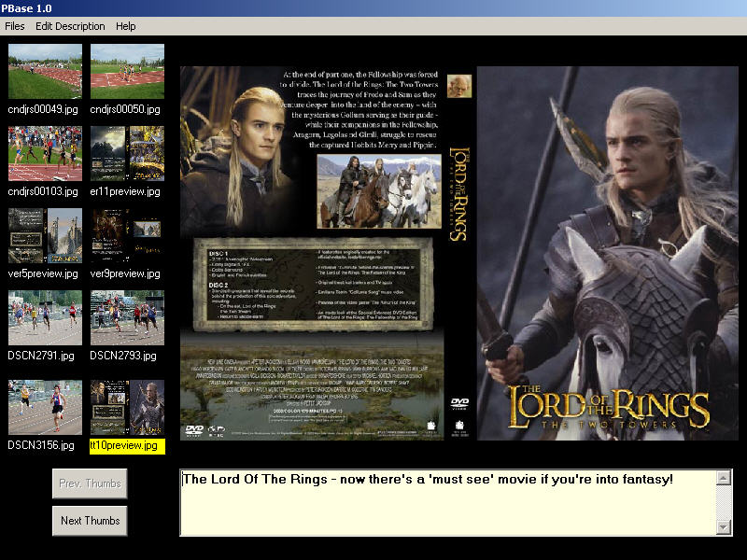Select the cndjrs00103.jpg thumbnail
747x560 pixels.
(x=45, y=153)
